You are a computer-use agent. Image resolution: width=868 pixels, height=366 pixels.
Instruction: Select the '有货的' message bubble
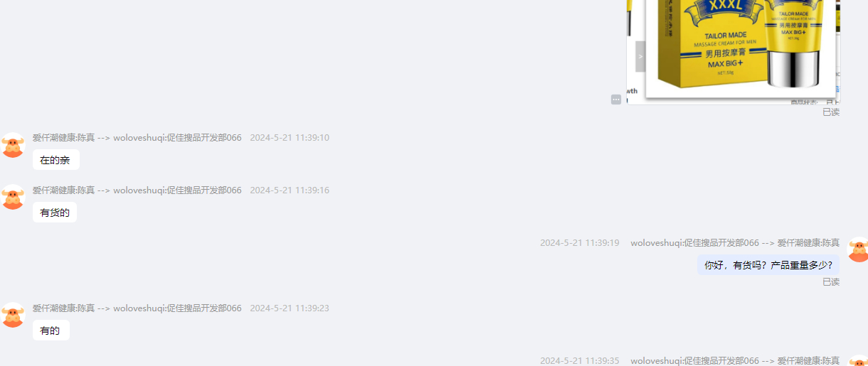click(x=55, y=212)
